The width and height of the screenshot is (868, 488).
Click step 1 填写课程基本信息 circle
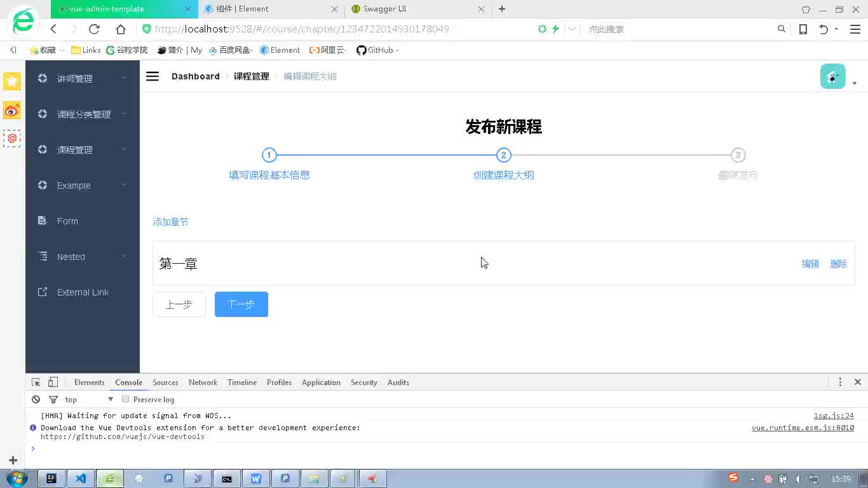point(269,155)
